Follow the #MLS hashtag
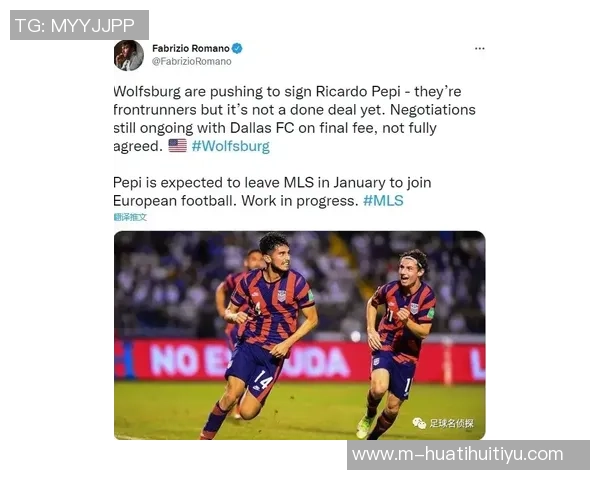This screenshot has height=480, width=600. click(x=383, y=201)
